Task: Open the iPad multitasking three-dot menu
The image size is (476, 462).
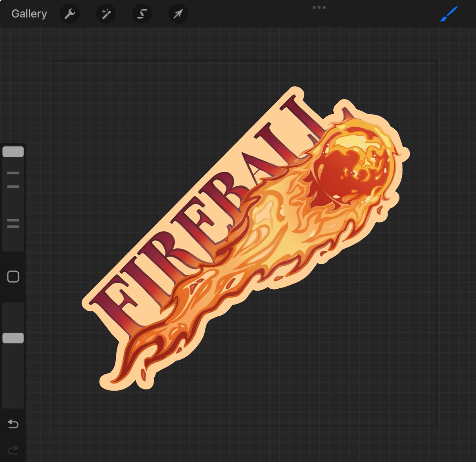Action: pyautogui.click(x=319, y=7)
